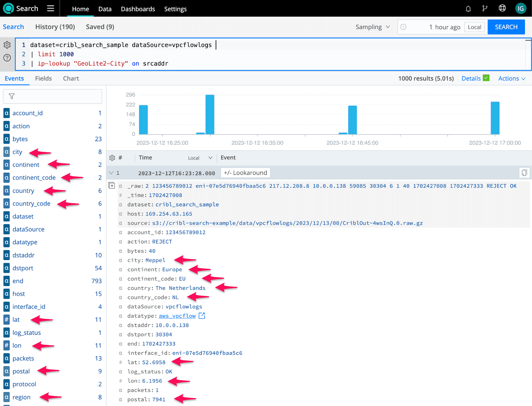This screenshot has width=532, height=406.
Task: Open the IG user avatar menu
Action: 520,9
